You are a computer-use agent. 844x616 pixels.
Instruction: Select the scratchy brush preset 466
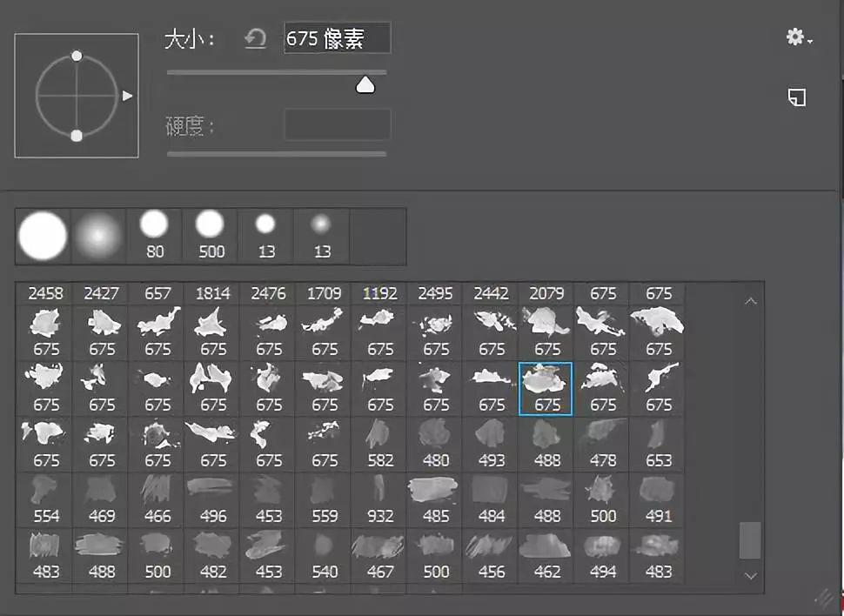click(x=157, y=500)
